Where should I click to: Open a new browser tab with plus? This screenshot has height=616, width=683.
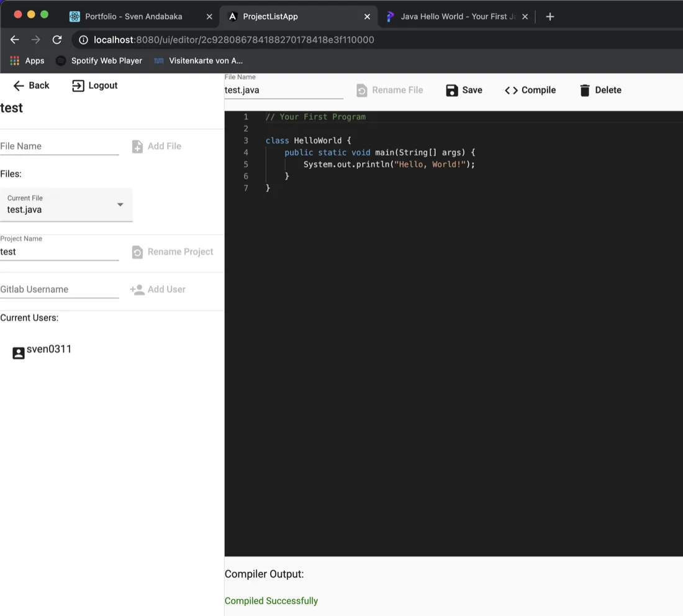pos(550,17)
